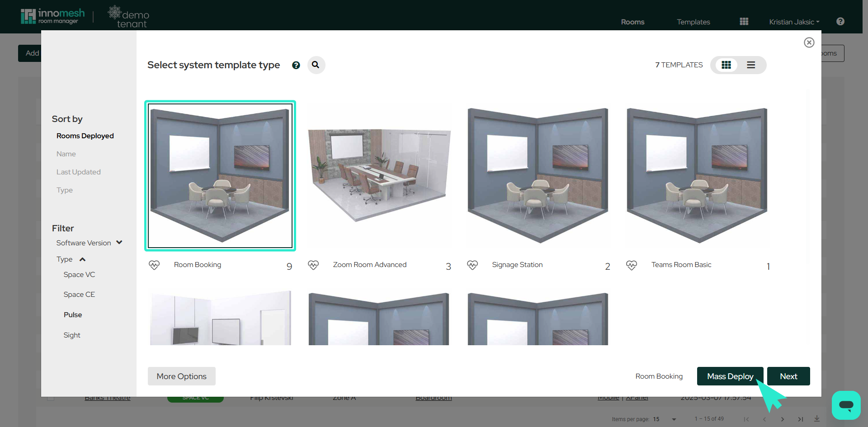Select the white room template thumbnail in second row

[221, 318]
